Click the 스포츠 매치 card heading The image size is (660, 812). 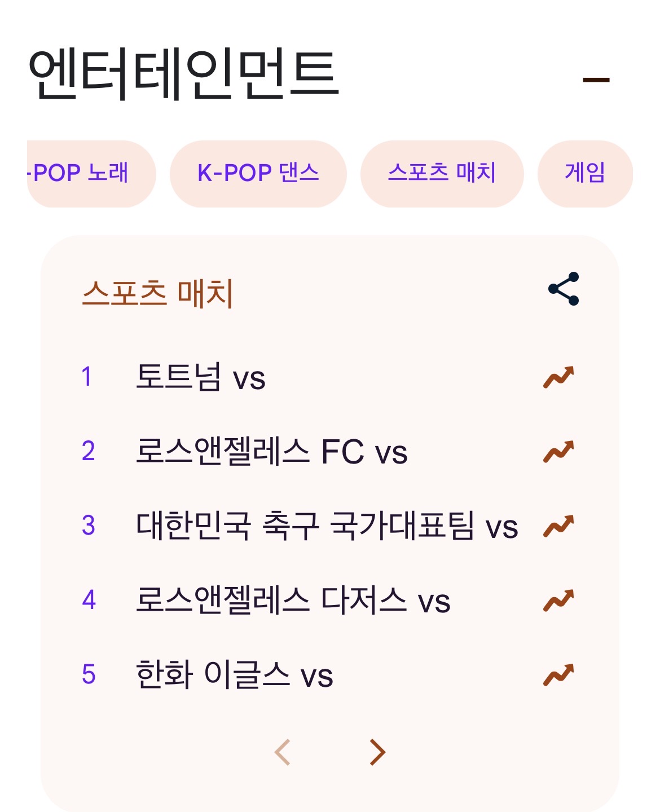pyautogui.click(x=157, y=293)
